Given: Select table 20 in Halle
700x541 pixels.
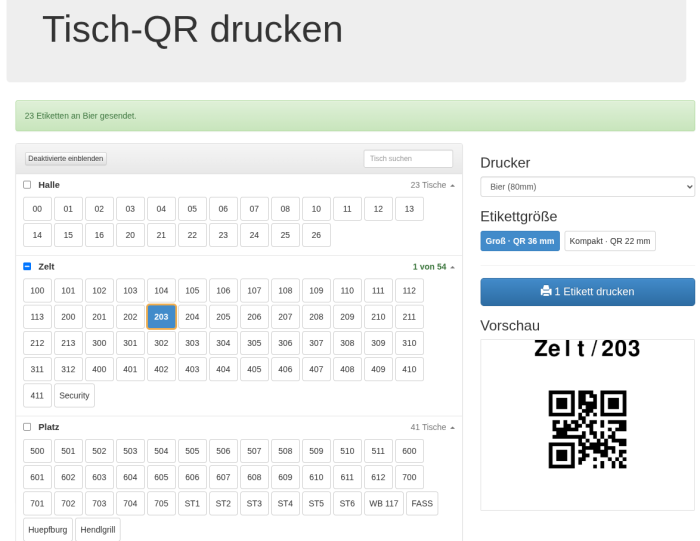Looking at the screenshot, I should 130,235.
